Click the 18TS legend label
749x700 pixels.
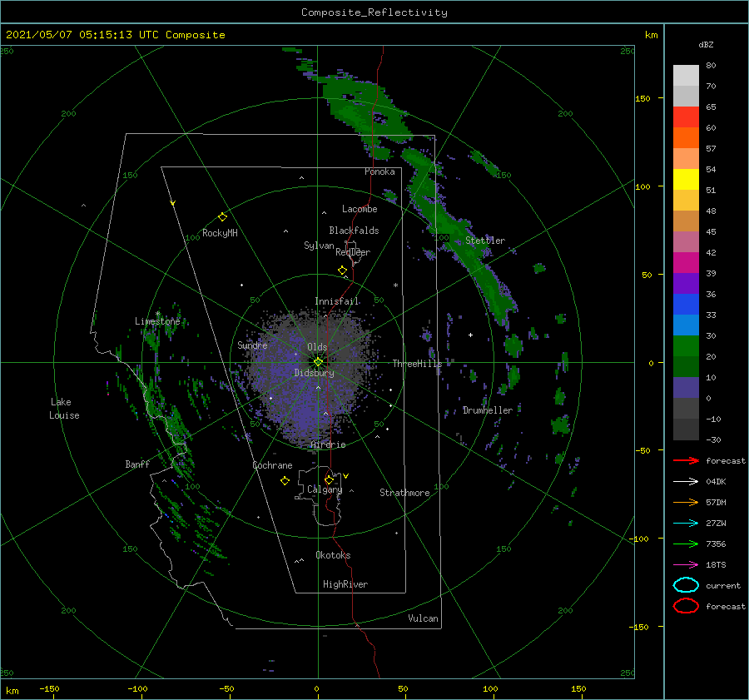(716, 565)
